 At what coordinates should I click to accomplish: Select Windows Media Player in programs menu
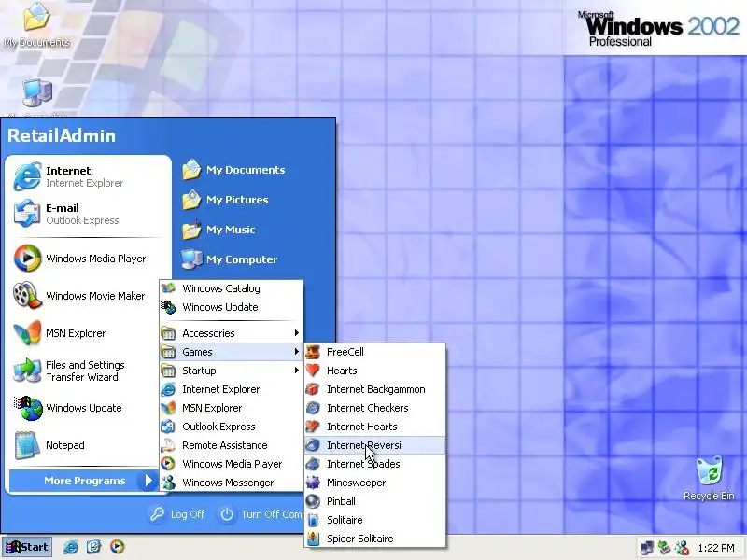coord(231,463)
